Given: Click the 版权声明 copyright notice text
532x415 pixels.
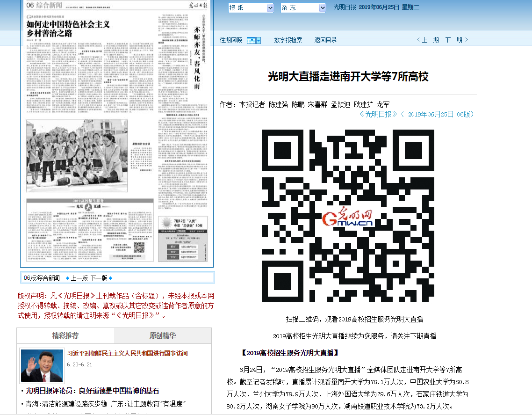Looking at the screenshot, I should point(115,306).
